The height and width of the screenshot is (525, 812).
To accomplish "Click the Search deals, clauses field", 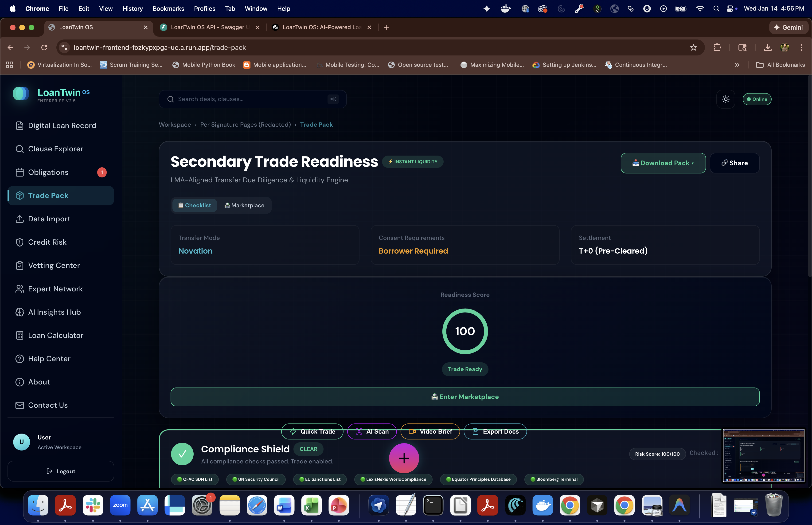I will pyautogui.click(x=252, y=99).
